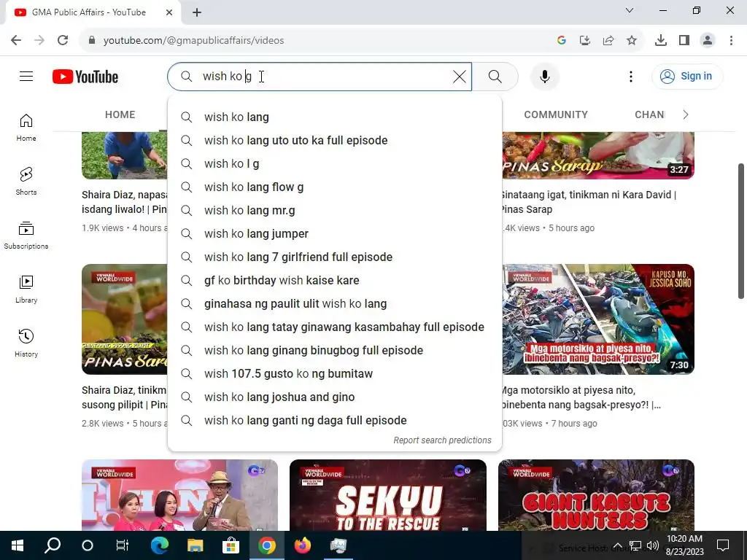Viewport: 747px width, 560px height.
Task: Select suggestion 'wish ko lang'
Action: 334,117
